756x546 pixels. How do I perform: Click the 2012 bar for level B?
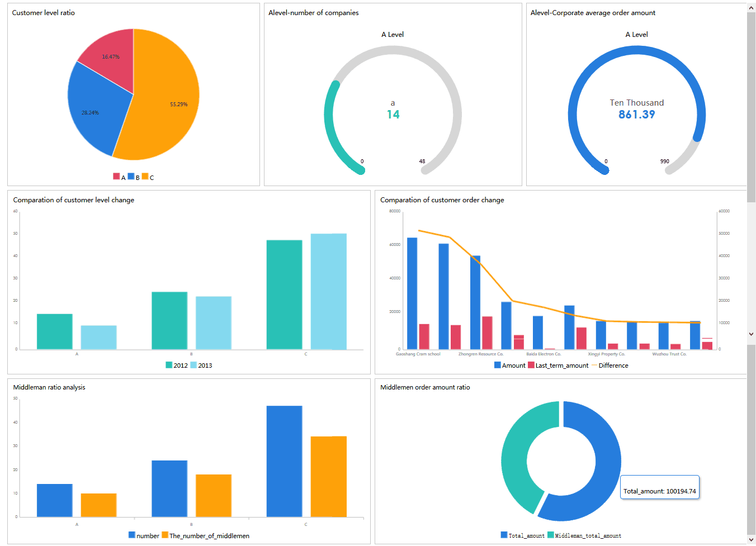pyautogui.click(x=169, y=321)
